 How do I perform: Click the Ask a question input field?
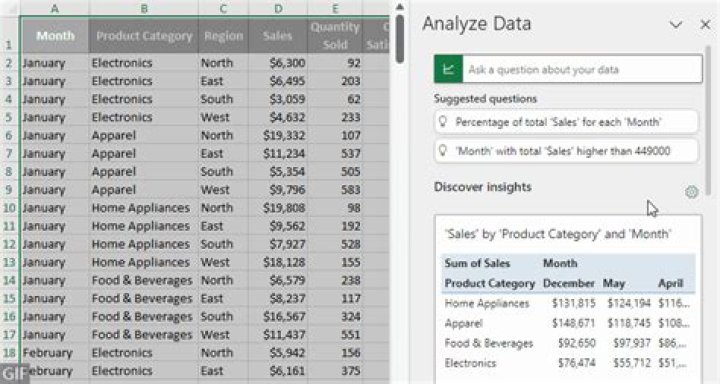tap(582, 69)
